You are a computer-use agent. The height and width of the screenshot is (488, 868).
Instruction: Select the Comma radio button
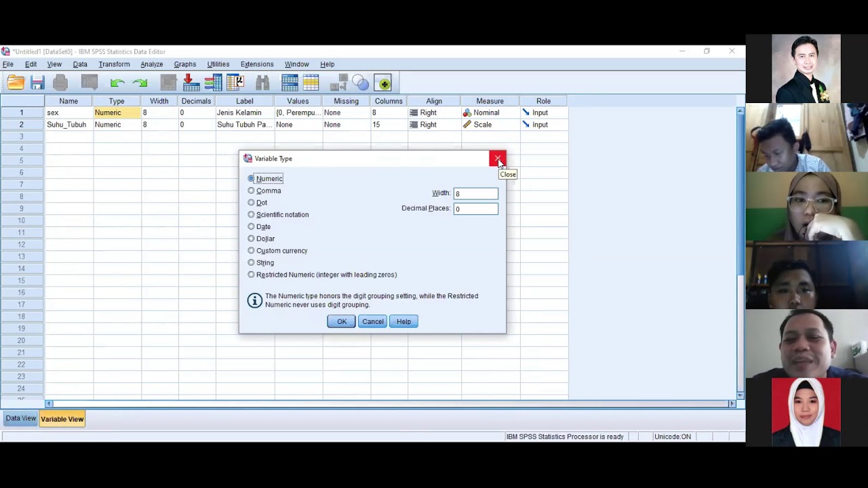point(251,190)
